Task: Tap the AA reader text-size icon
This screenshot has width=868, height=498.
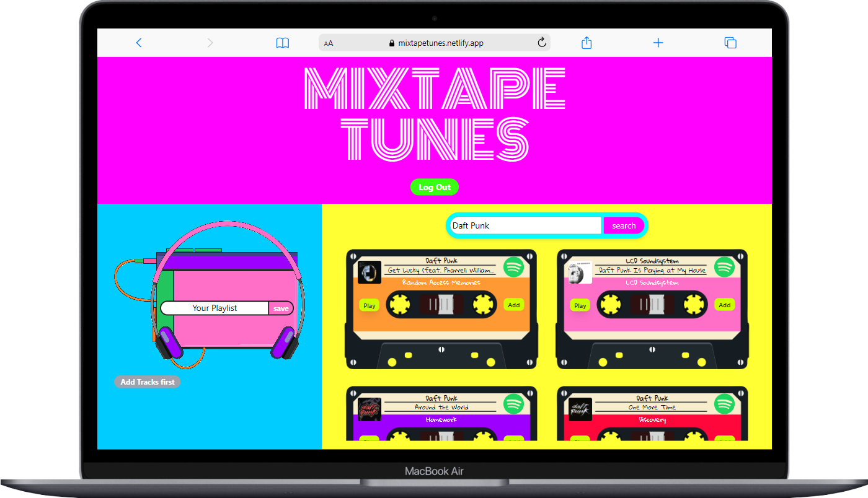Action: point(329,43)
